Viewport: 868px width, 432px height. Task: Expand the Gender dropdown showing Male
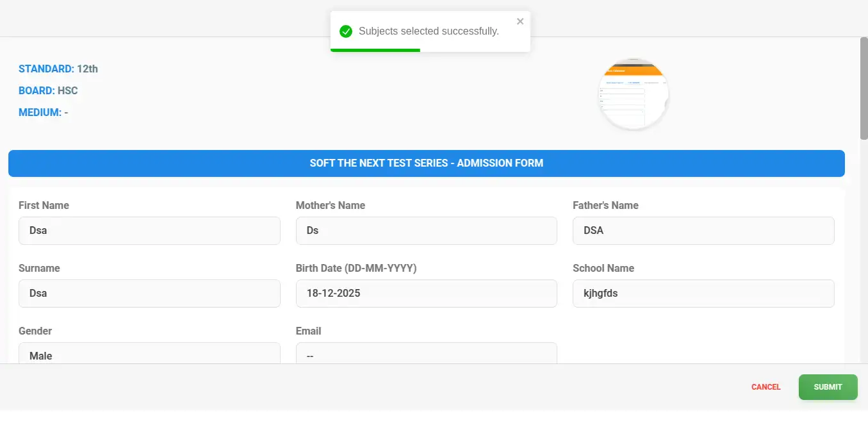pyautogui.click(x=149, y=354)
